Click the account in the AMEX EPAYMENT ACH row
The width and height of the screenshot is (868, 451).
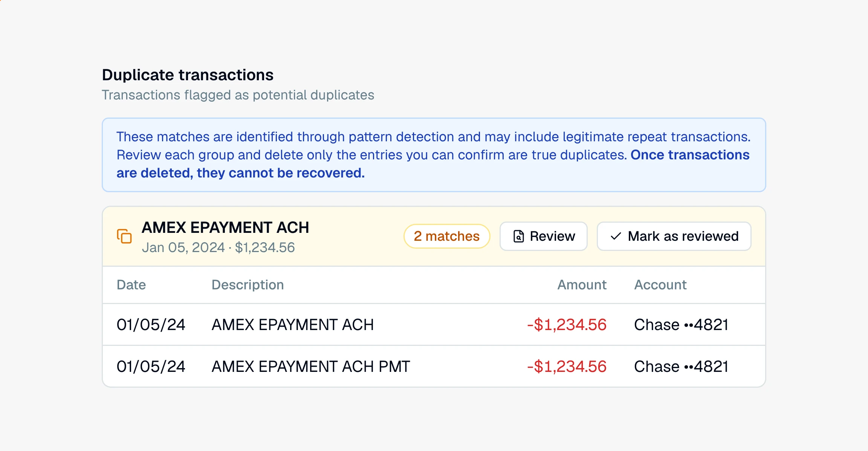681,325
